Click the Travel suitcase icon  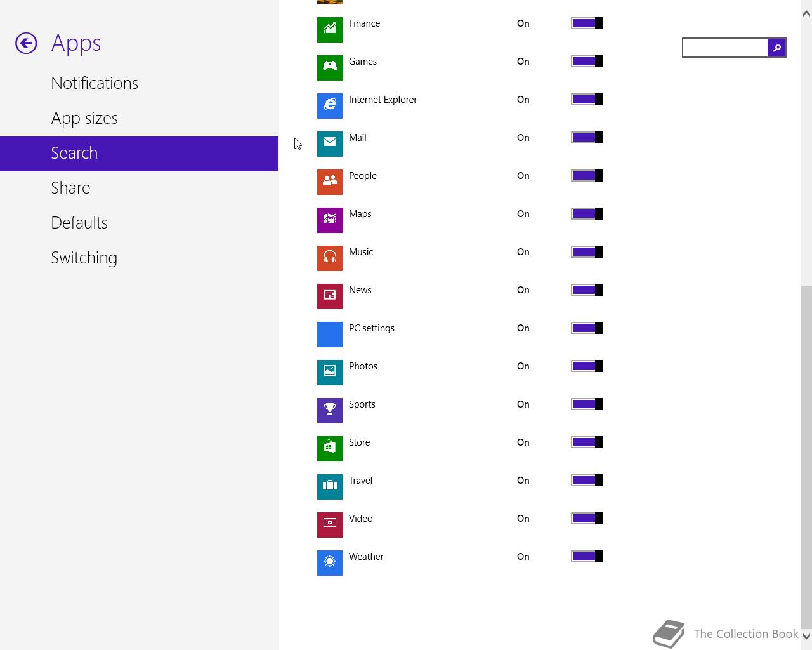pyautogui.click(x=330, y=487)
